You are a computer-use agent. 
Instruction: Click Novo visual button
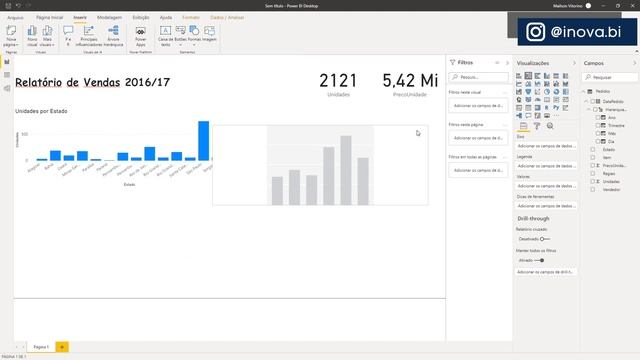32,36
